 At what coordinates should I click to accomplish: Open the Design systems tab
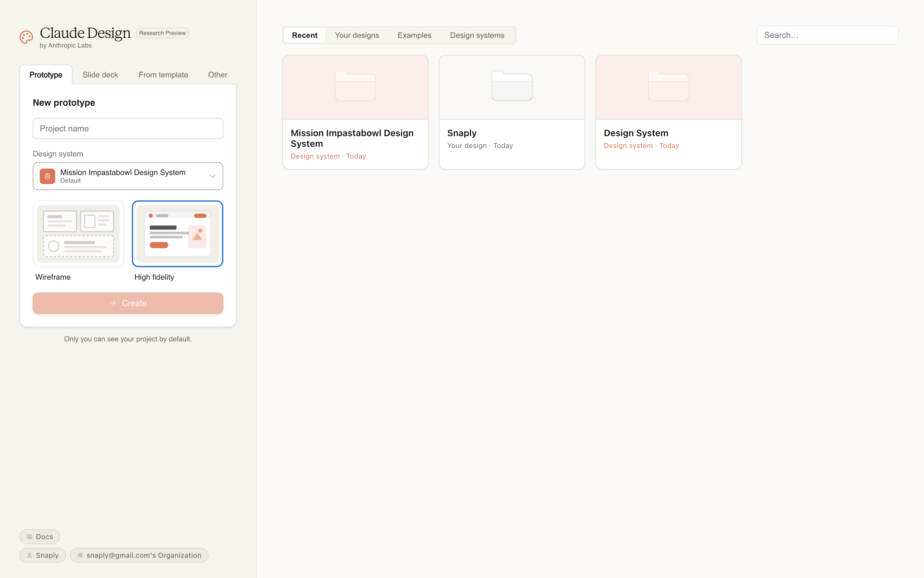[477, 35]
